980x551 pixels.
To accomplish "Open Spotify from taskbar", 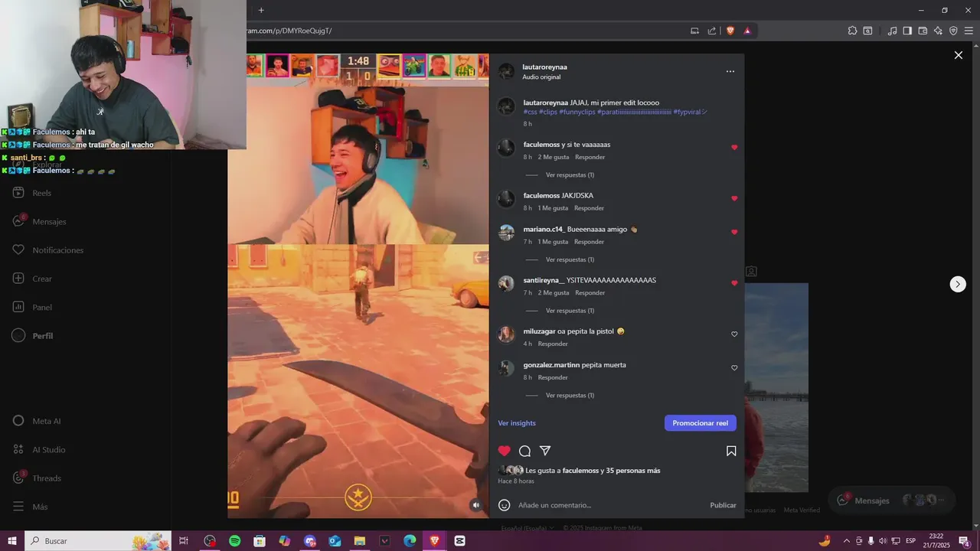I will coord(234,541).
